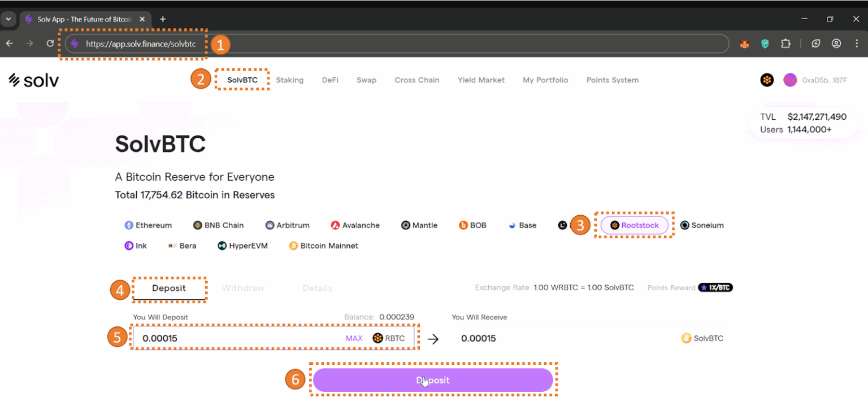Open the MetaMask fox extension
Image resolution: width=868 pixels, height=419 pixels.
744,43
